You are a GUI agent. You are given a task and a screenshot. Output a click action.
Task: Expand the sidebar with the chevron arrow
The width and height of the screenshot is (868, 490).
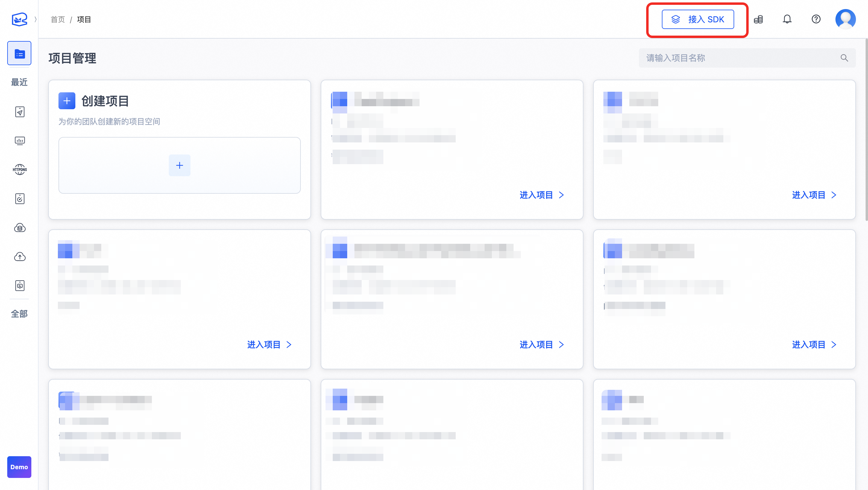(x=35, y=19)
